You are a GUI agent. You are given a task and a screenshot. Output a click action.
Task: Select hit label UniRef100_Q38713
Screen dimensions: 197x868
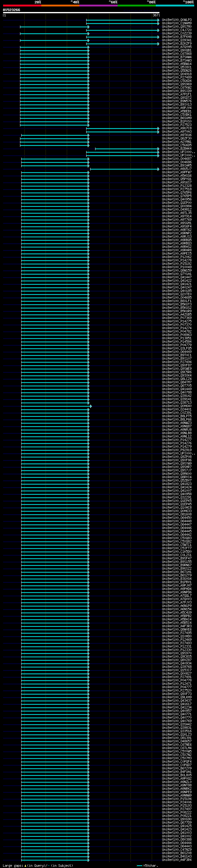click(176, 403)
